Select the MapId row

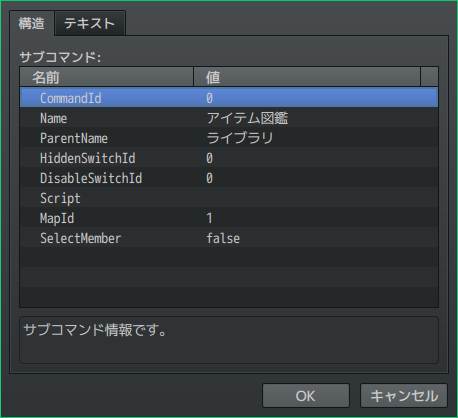pos(229,217)
